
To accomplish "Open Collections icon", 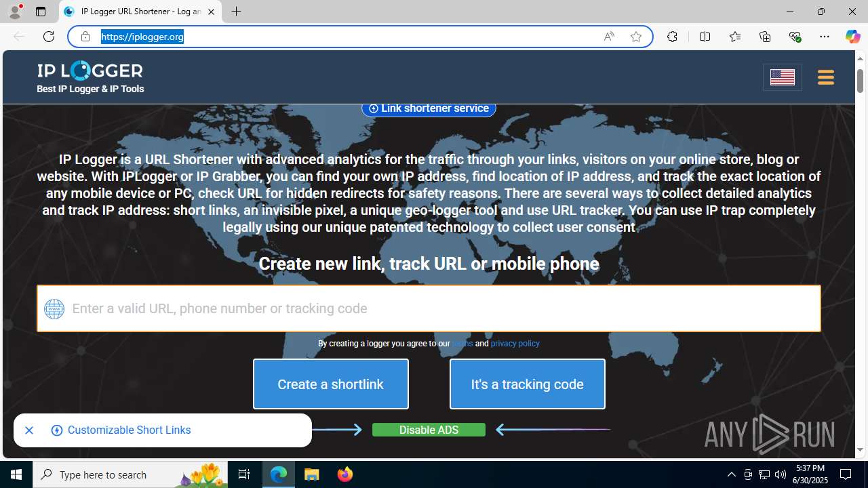I will click(x=765, y=37).
